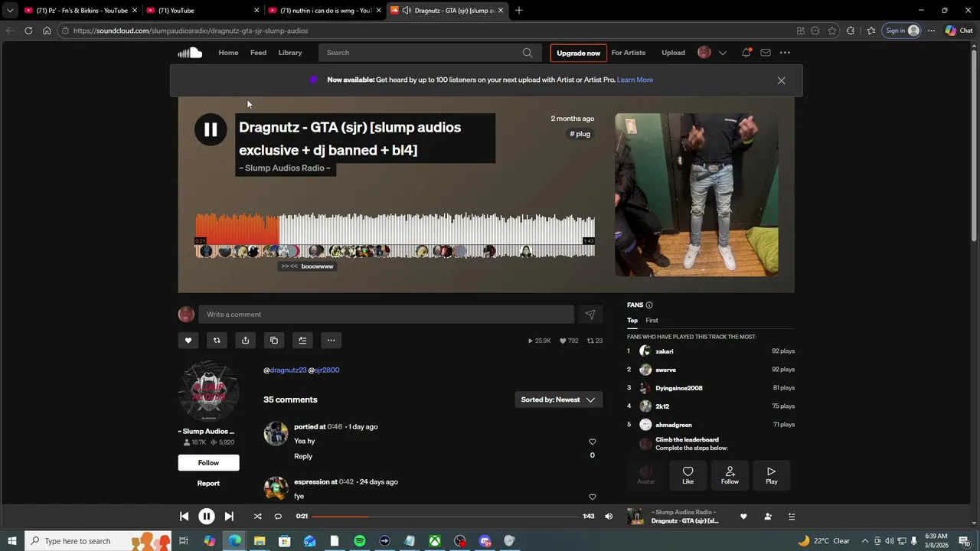The height and width of the screenshot is (551, 980).
Task: Like portied's comment with its heart icon
Action: [x=592, y=442]
